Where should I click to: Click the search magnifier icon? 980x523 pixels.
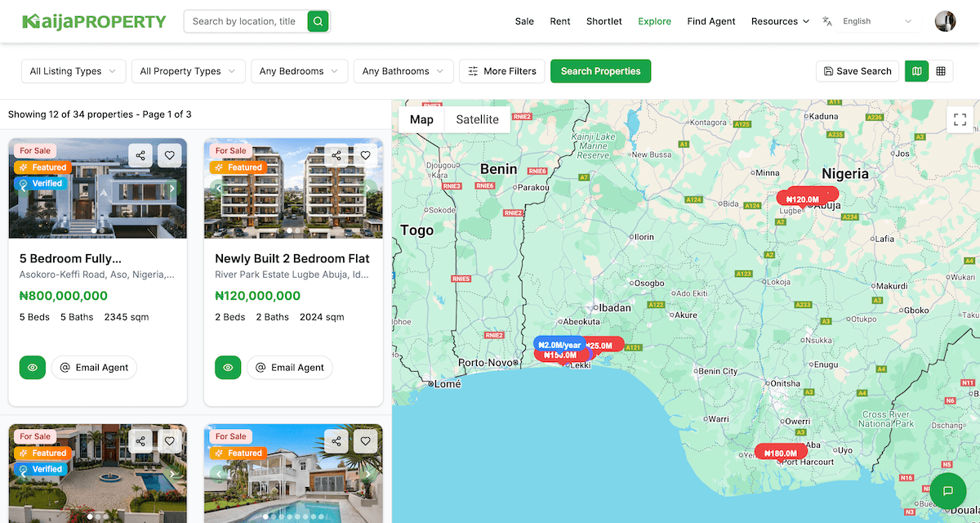pyautogui.click(x=318, y=21)
